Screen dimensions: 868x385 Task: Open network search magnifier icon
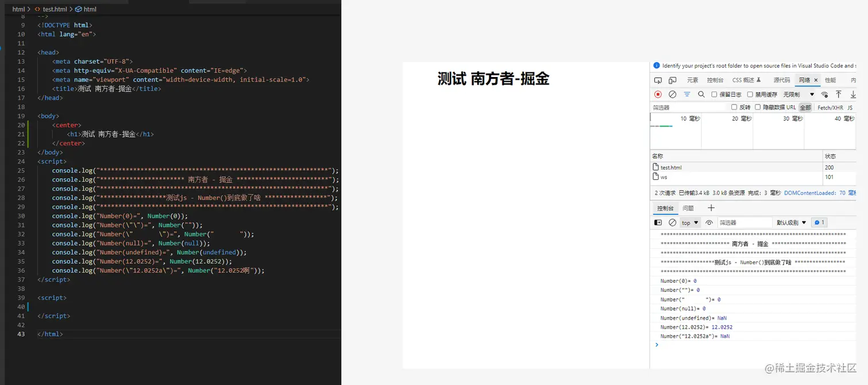coord(701,94)
